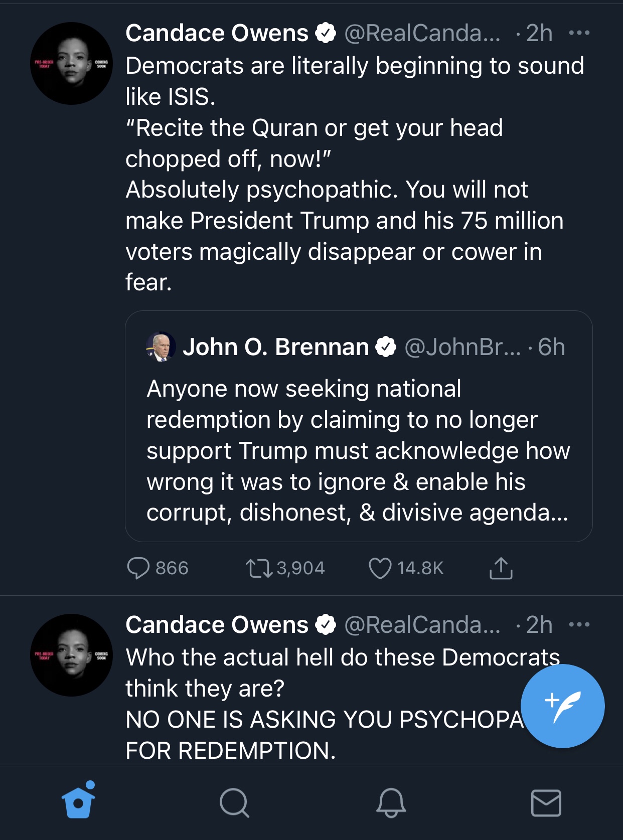
Task: Tap the @RealCanda... handle on second tweet
Action: click(422, 625)
